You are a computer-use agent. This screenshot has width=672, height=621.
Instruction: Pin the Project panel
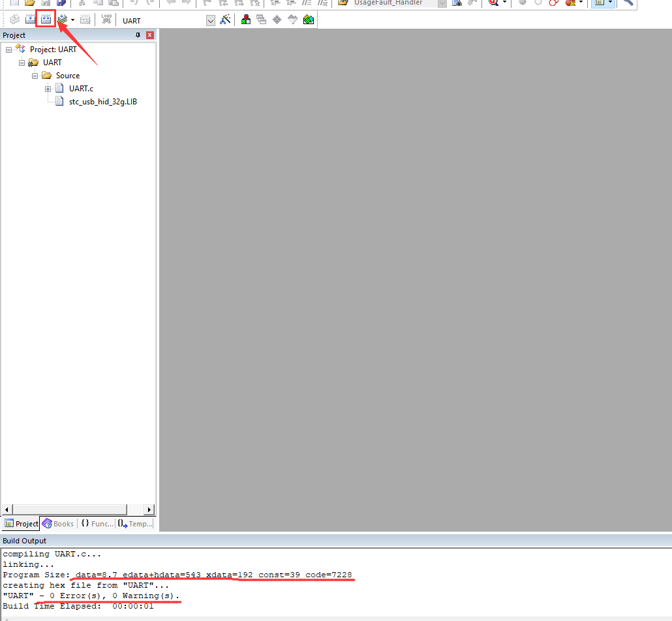(138, 35)
